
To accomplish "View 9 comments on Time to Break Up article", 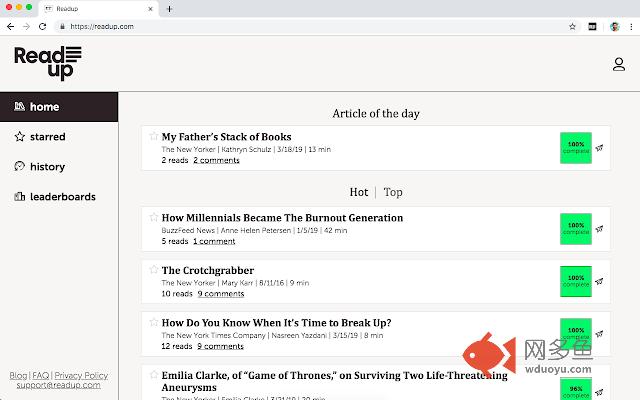I will (x=220, y=346).
